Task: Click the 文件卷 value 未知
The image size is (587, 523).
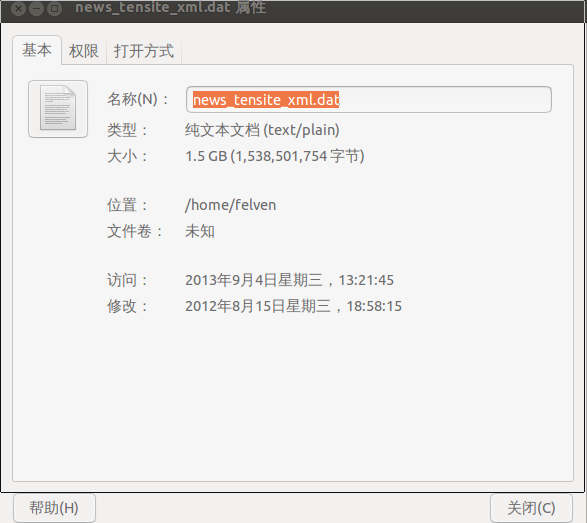Action: tap(200, 231)
